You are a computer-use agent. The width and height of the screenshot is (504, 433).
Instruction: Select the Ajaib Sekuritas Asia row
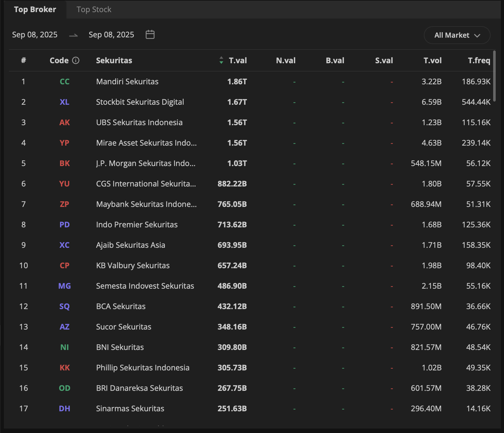pyautogui.click(x=130, y=245)
